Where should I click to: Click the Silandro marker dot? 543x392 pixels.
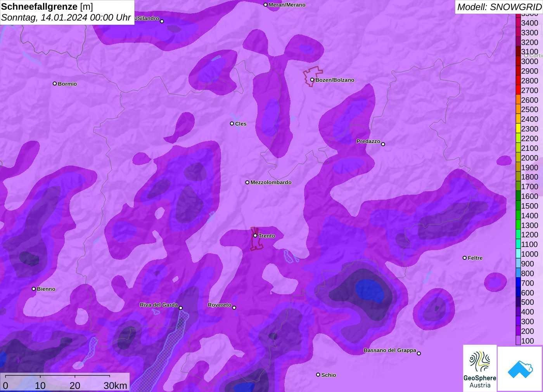[x=162, y=21]
